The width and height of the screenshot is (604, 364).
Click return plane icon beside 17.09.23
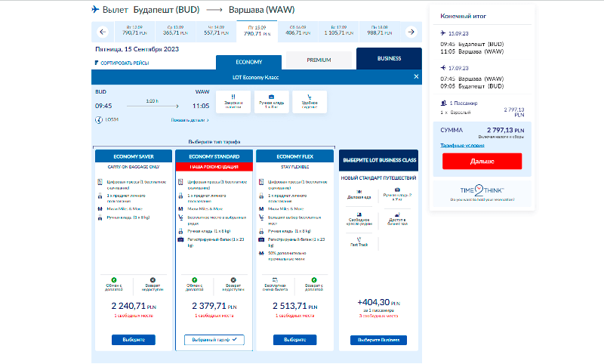[x=443, y=68]
